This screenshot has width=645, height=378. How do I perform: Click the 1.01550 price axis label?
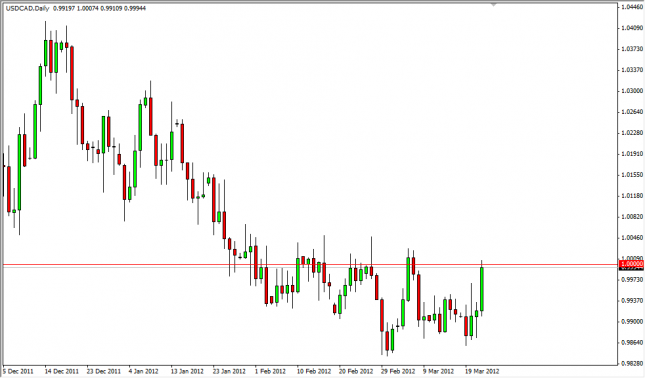coord(632,175)
